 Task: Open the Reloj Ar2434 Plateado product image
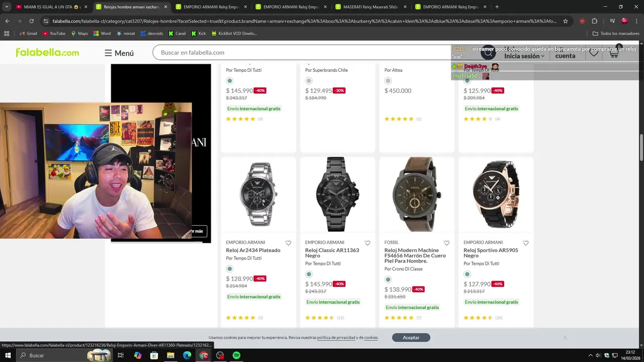tap(259, 194)
